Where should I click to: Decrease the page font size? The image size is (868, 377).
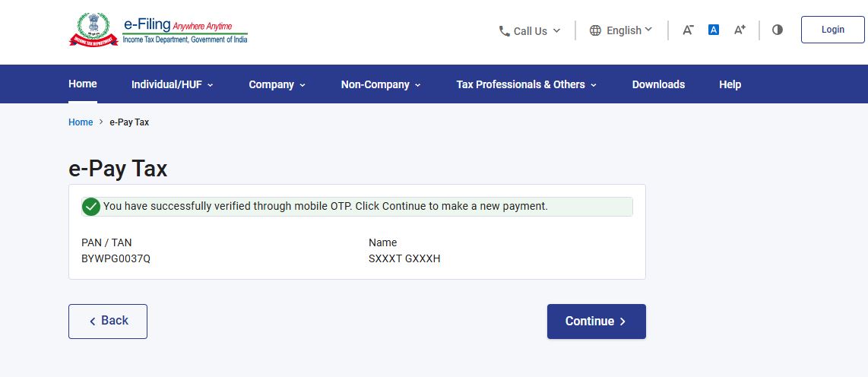tap(688, 30)
